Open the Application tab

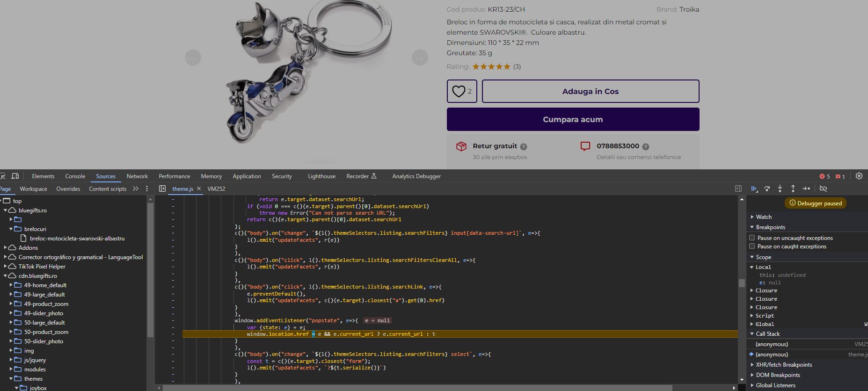tap(247, 176)
